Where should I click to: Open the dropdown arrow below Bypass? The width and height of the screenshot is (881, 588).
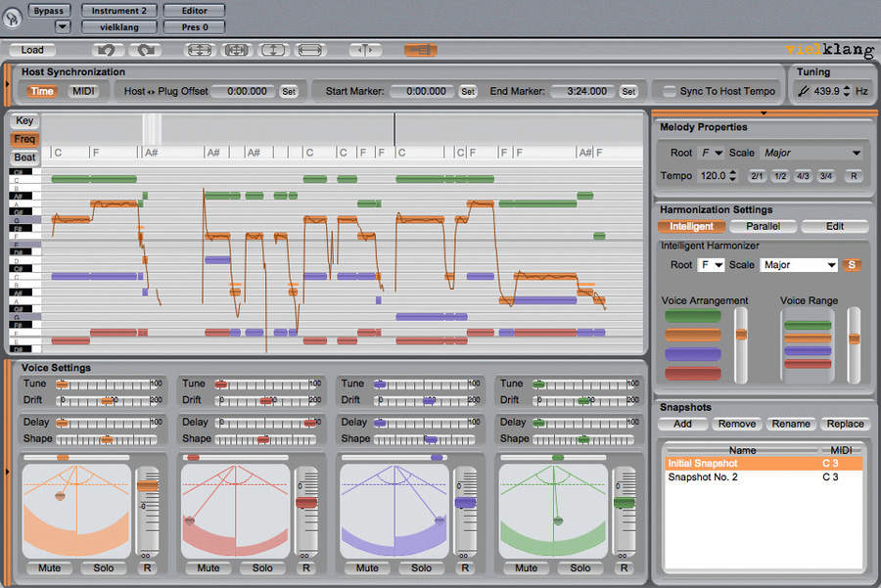click(63, 26)
